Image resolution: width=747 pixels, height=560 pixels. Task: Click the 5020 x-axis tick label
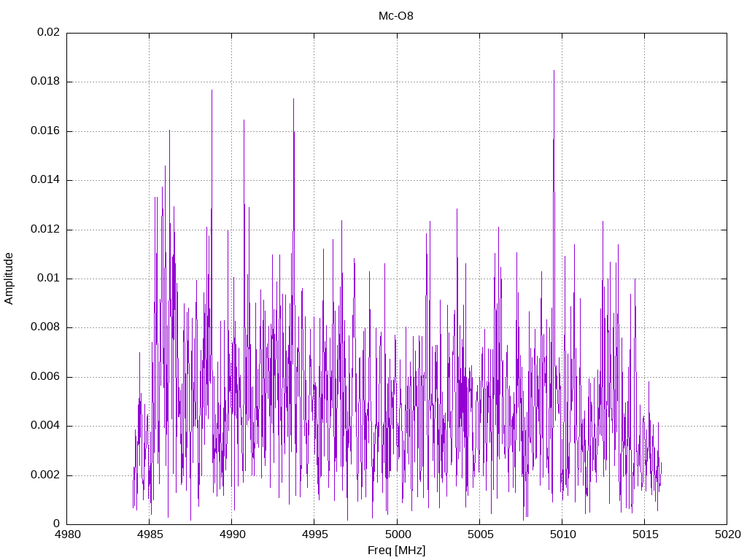click(727, 534)
